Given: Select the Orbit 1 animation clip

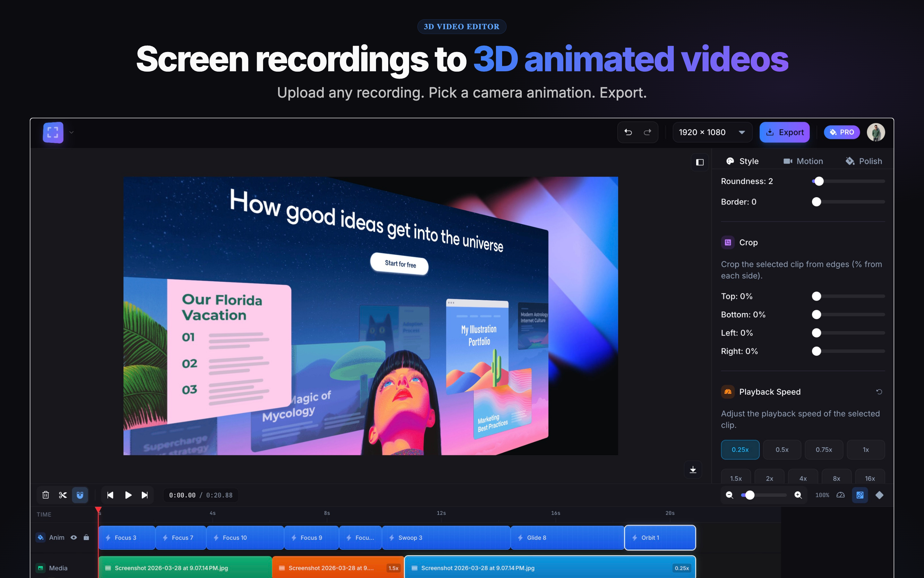Looking at the screenshot, I should tap(660, 538).
